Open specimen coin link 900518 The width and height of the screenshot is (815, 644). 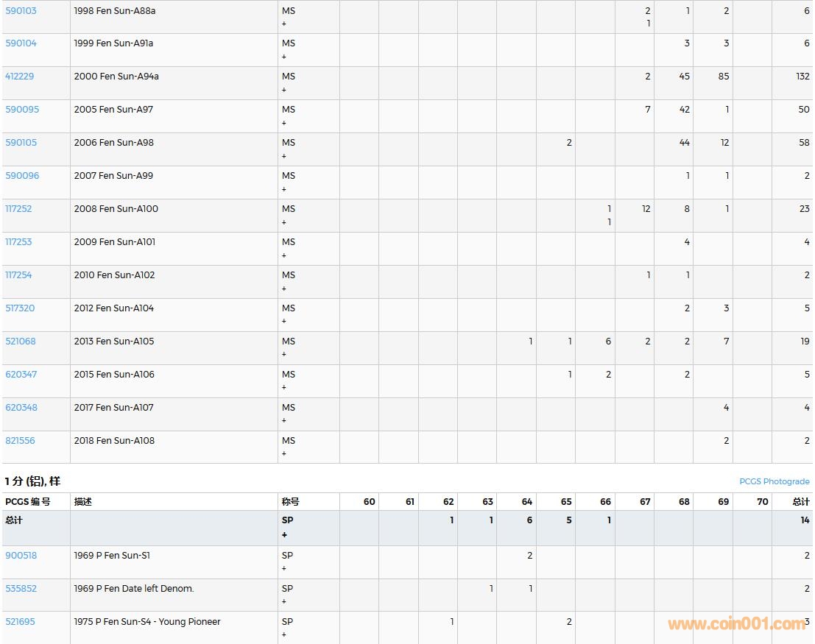(21, 556)
